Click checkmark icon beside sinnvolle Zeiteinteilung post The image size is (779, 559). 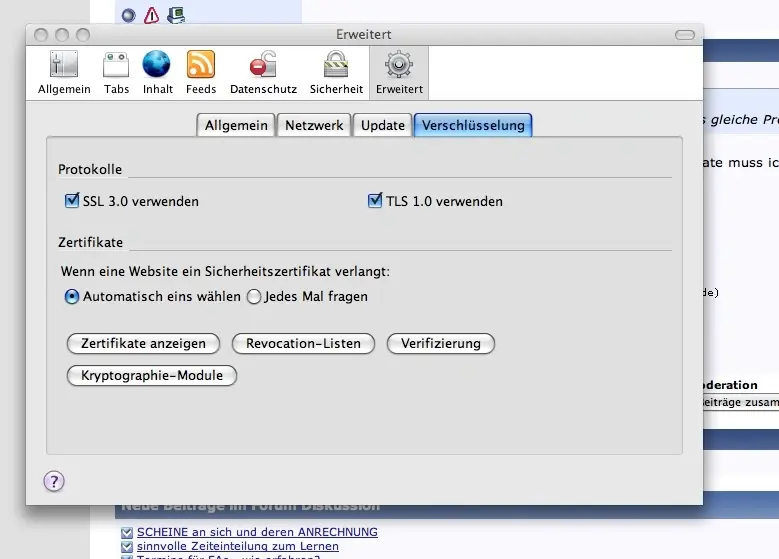[127, 547]
